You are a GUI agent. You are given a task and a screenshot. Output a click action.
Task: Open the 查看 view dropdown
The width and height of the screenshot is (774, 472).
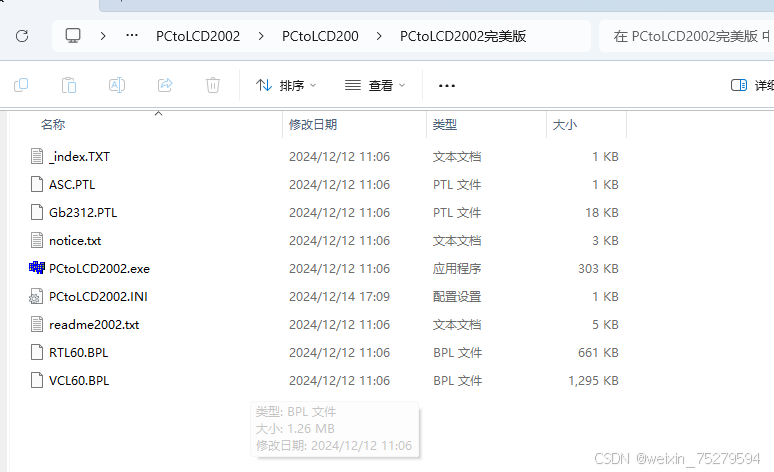(x=375, y=85)
